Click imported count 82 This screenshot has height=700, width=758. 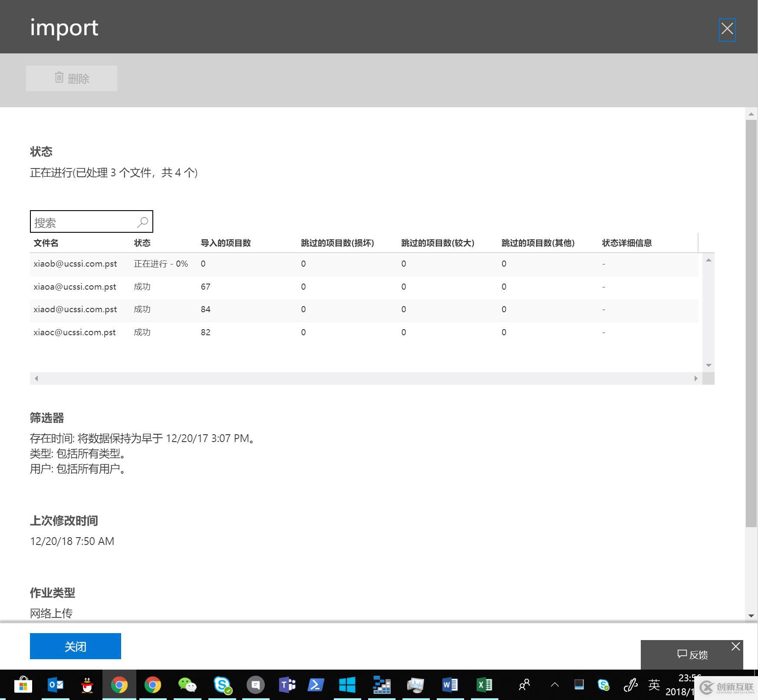(x=205, y=333)
